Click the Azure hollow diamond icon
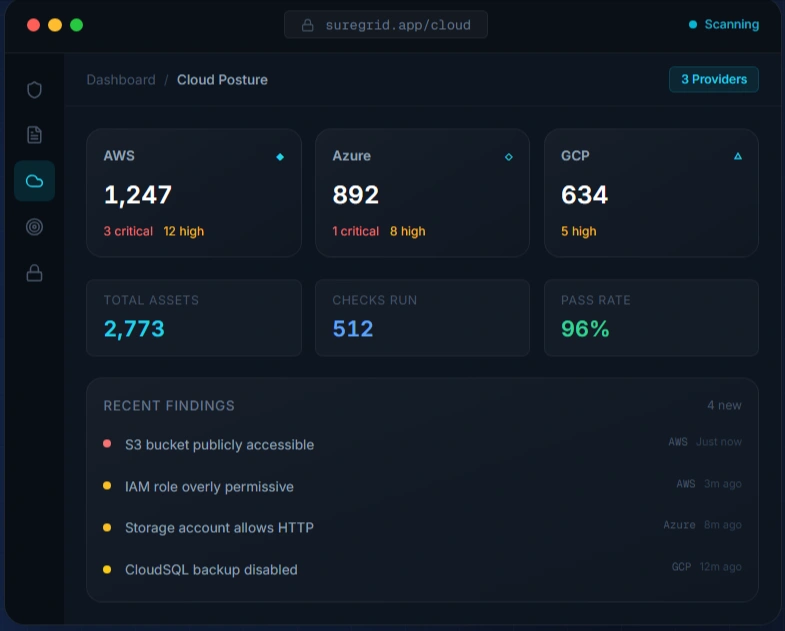785x631 pixels. pyautogui.click(x=508, y=157)
